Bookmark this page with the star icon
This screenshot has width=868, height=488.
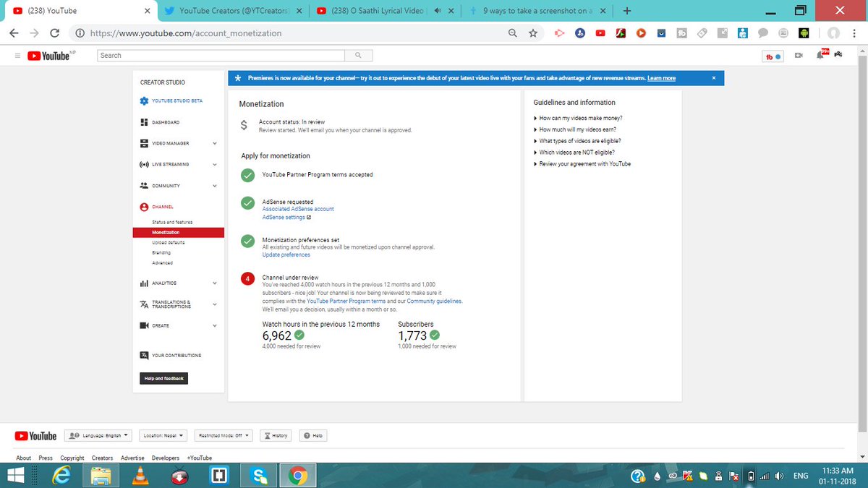[533, 33]
